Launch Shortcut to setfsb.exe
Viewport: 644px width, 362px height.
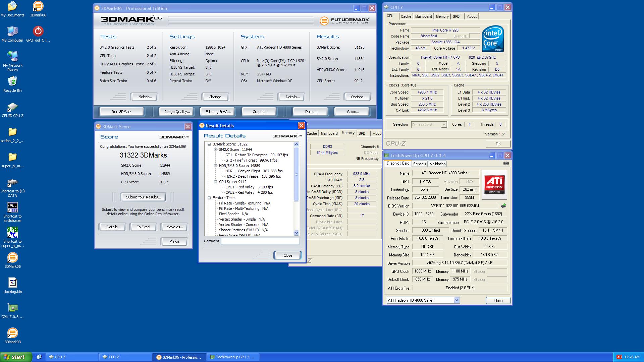coord(12,213)
